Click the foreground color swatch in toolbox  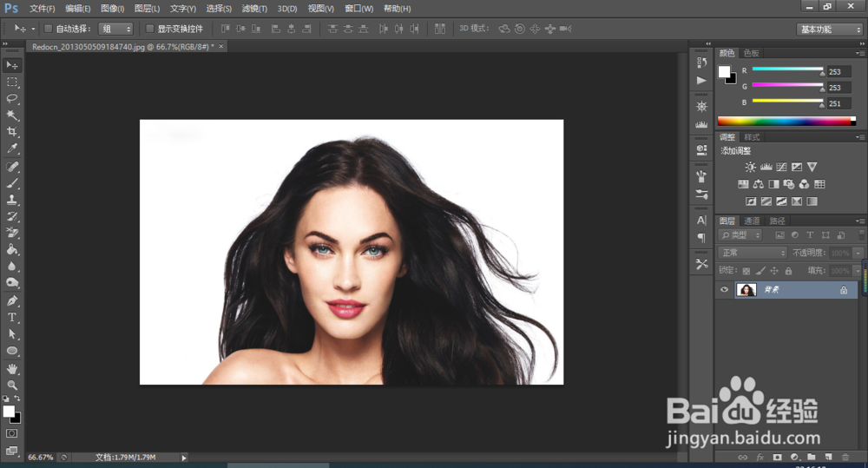click(9, 412)
